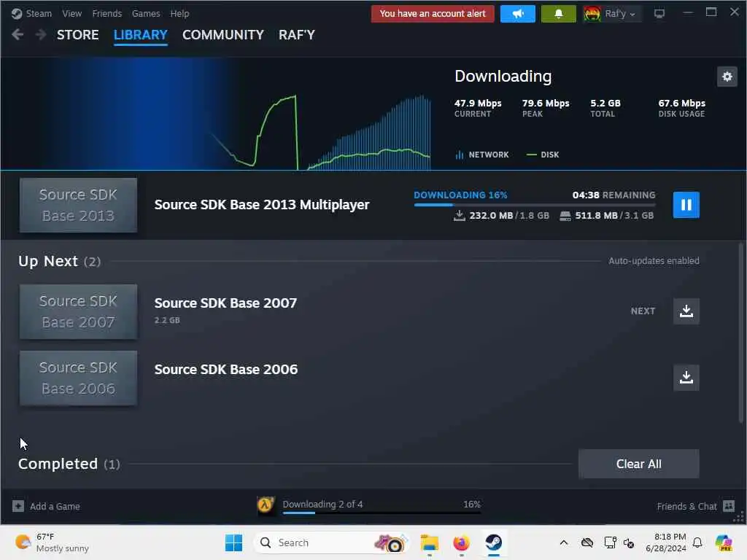The image size is (747, 560).
Task: Go back with the left arrow
Action: coord(18,34)
